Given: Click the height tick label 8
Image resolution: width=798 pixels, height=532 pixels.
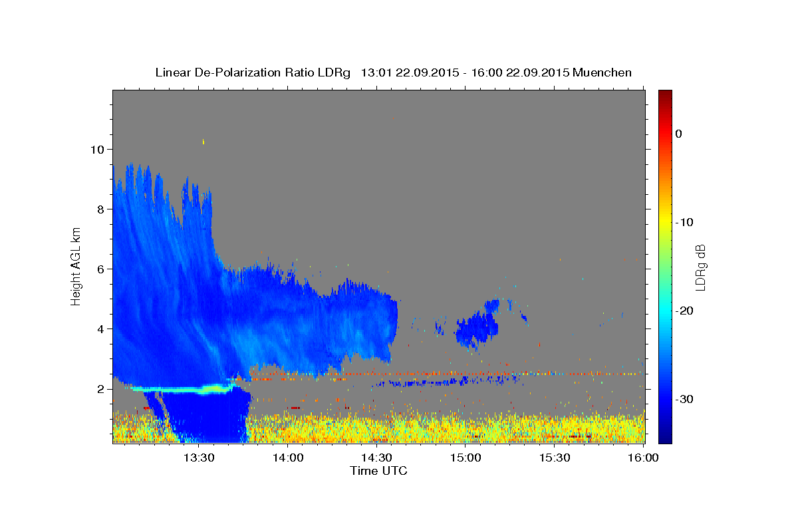Looking at the screenshot, I should [100, 209].
